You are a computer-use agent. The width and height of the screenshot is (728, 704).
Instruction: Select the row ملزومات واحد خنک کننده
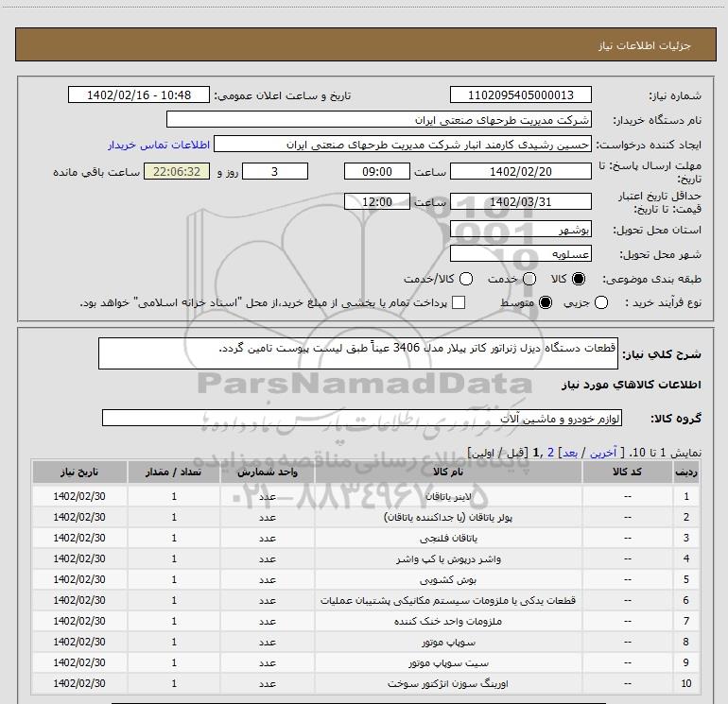(365, 621)
